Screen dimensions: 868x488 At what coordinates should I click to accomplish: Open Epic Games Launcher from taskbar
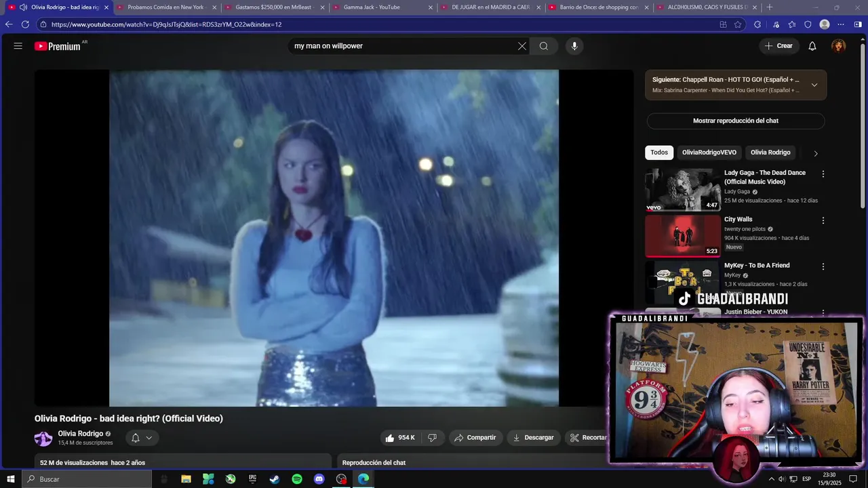[252, 479]
